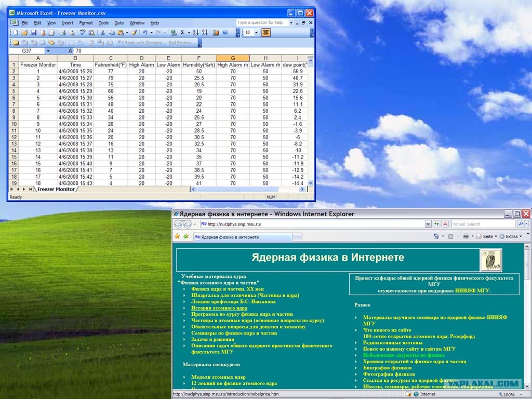The image size is (532, 399).
Task: Click the IE Home icon
Action: click(436, 236)
